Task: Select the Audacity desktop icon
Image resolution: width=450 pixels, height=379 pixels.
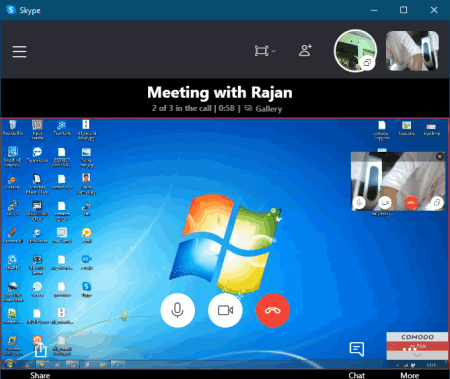Action: point(12,183)
